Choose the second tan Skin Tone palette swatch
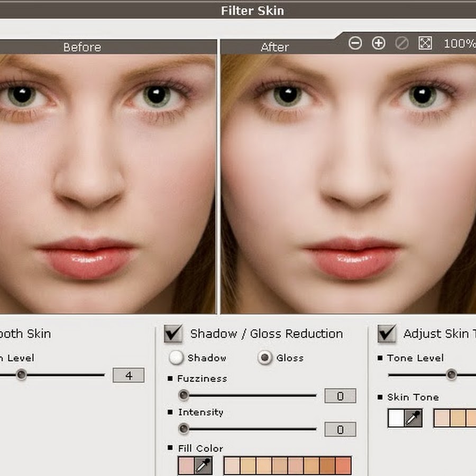The width and height of the screenshot is (476, 476). (458, 418)
